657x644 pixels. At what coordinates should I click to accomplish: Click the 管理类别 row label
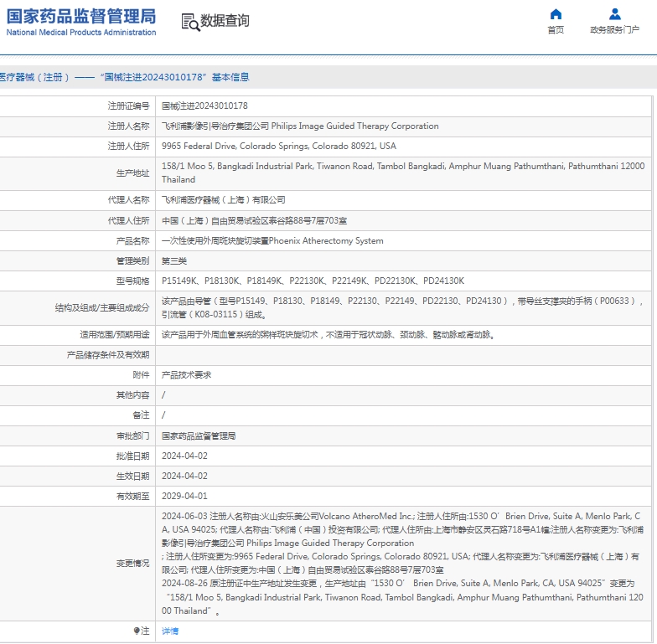[132, 261]
